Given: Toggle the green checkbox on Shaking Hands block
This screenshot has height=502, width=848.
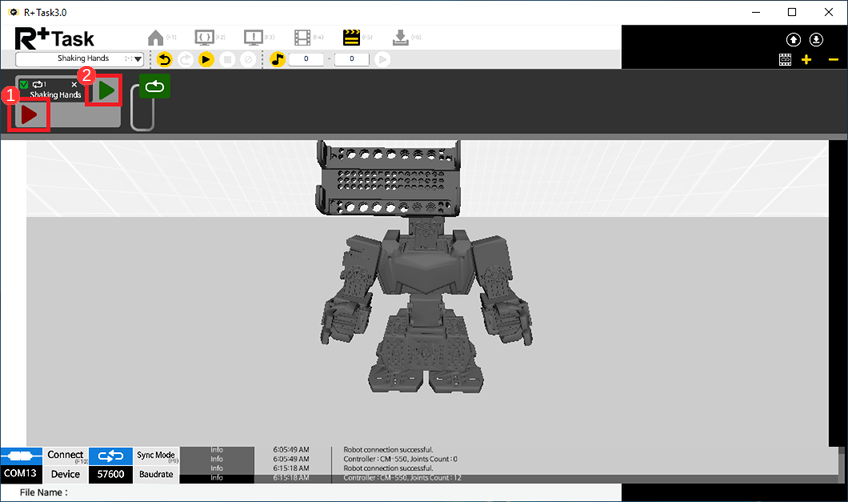Looking at the screenshot, I should click(x=24, y=85).
